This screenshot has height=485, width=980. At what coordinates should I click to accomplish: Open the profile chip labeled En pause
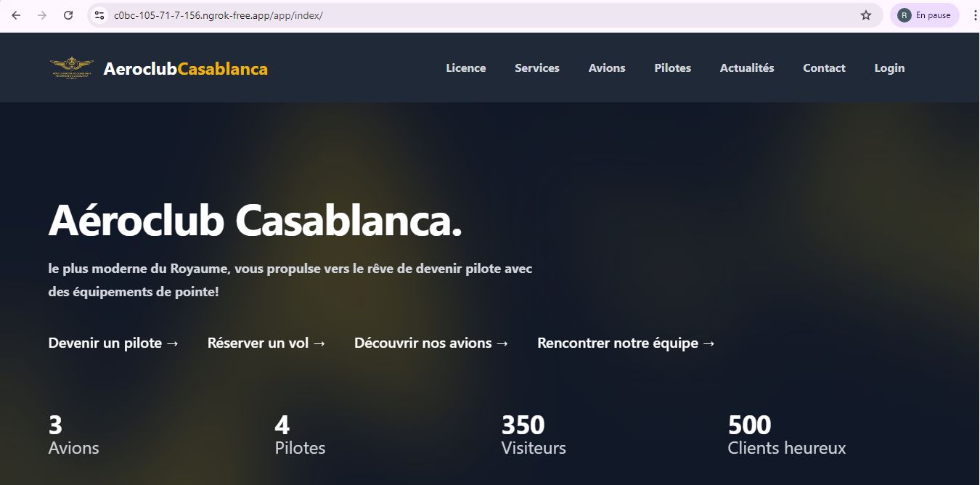pos(924,15)
